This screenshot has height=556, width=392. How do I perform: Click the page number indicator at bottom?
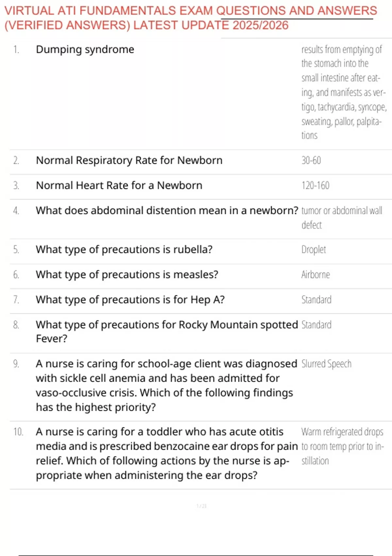point(202,506)
